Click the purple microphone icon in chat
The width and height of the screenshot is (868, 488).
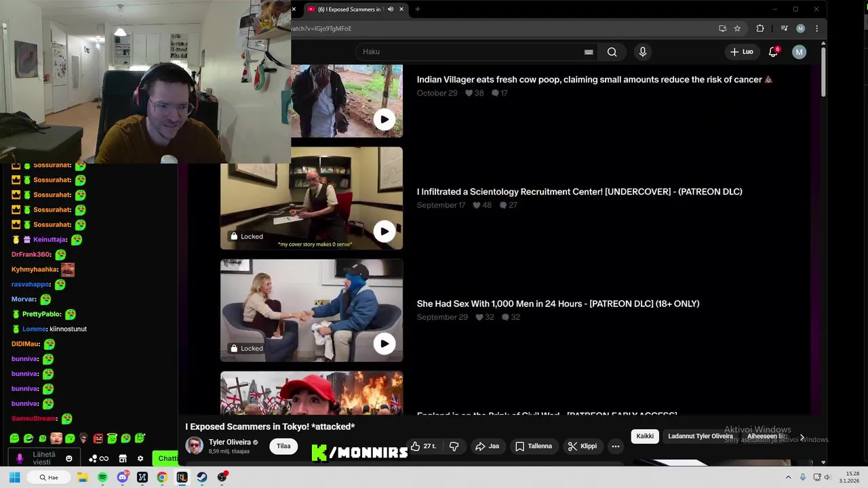pos(20,459)
